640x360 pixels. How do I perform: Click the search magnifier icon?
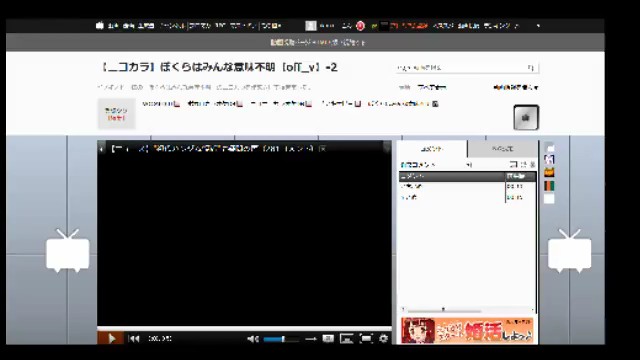531,68
